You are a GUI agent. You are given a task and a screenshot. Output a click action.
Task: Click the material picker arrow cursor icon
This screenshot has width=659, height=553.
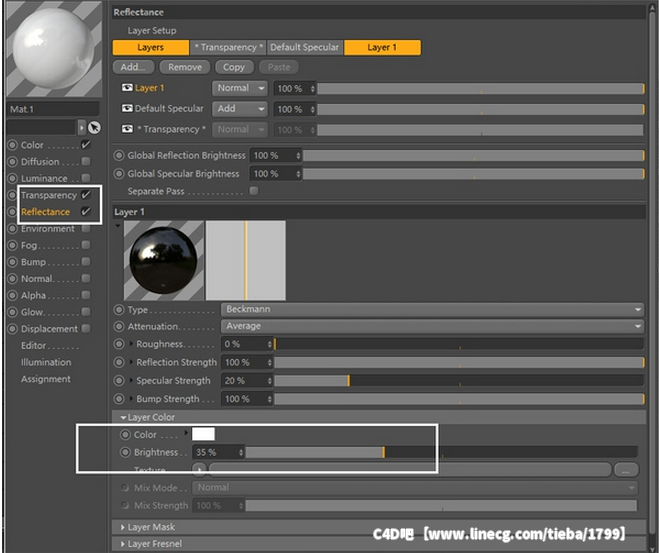(95, 127)
